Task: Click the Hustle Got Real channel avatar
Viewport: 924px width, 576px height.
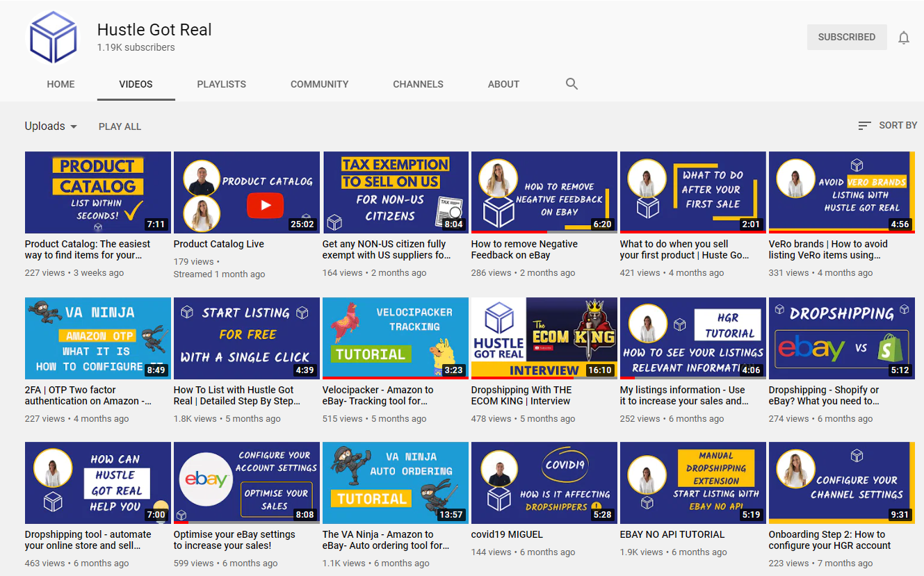Action: pos(53,38)
